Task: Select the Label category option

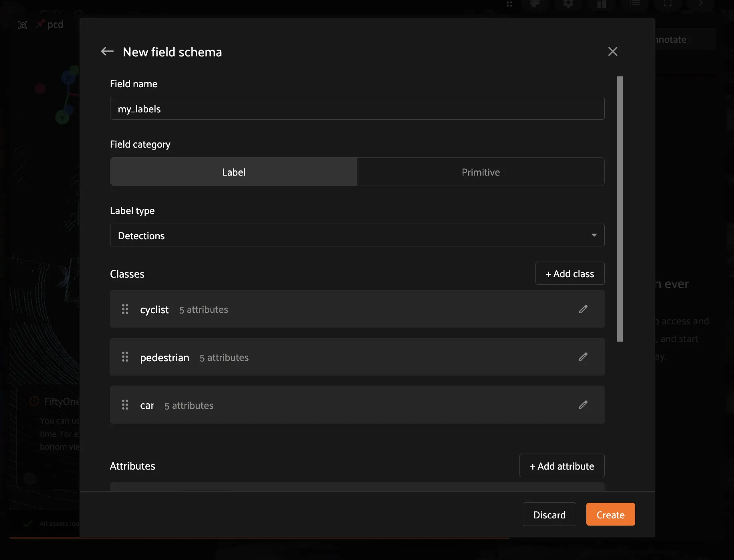Action: tap(234, 172)
